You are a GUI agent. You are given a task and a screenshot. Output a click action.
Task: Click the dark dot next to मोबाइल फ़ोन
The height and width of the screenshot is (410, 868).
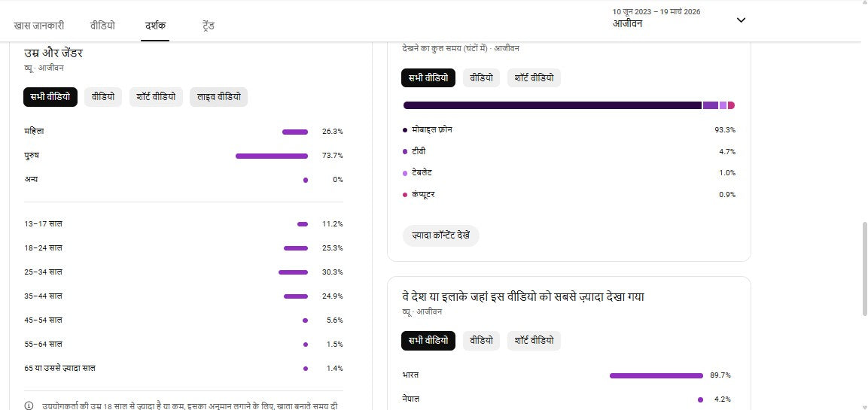click(x=405, y=130)
